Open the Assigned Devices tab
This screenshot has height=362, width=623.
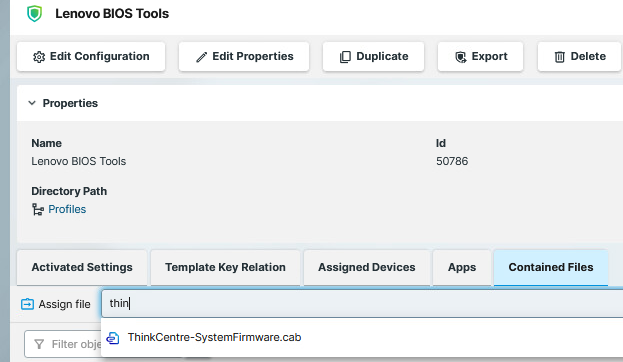366,267
